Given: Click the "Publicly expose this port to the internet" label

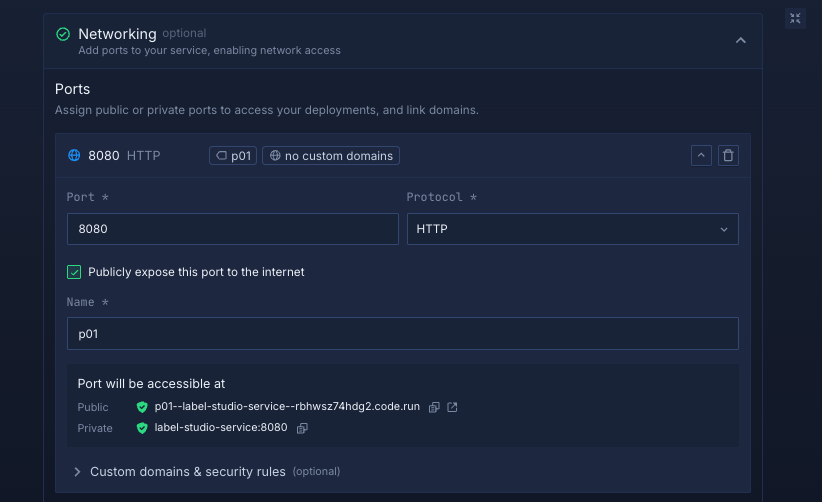Looking at the screenshot, I should 196,272.
